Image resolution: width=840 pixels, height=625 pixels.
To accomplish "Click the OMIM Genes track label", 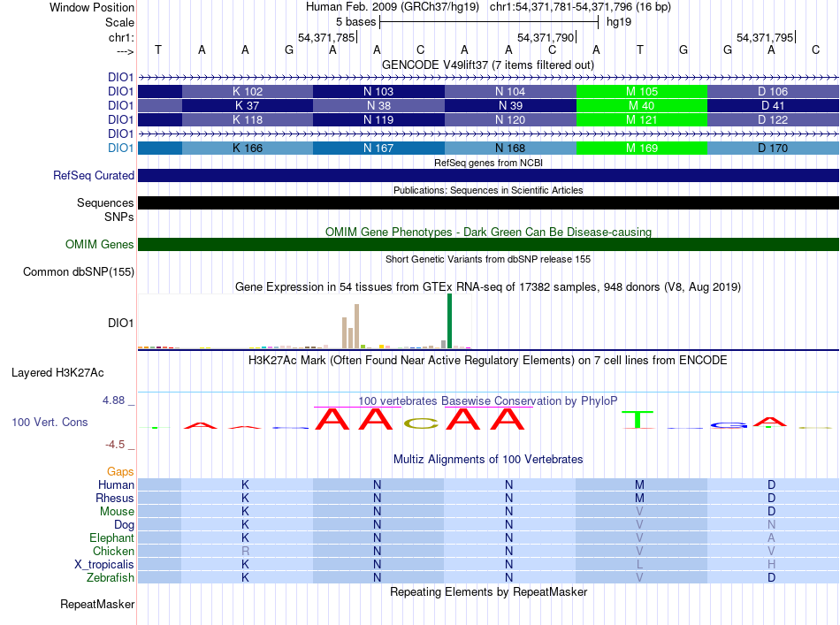I will [99, 244].
